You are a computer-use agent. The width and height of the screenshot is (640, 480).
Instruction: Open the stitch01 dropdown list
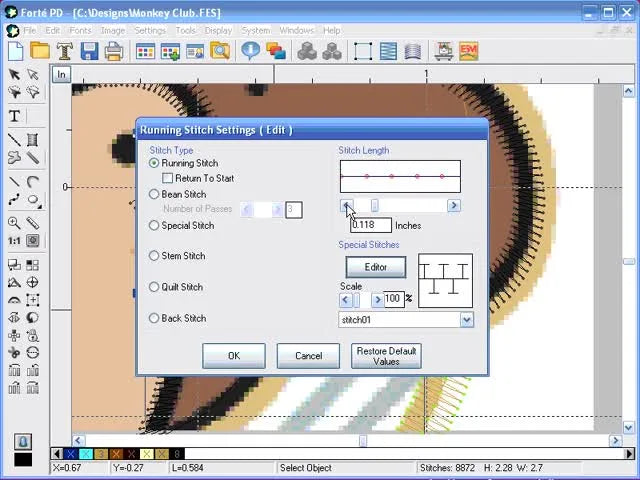[x=466, y=320]
